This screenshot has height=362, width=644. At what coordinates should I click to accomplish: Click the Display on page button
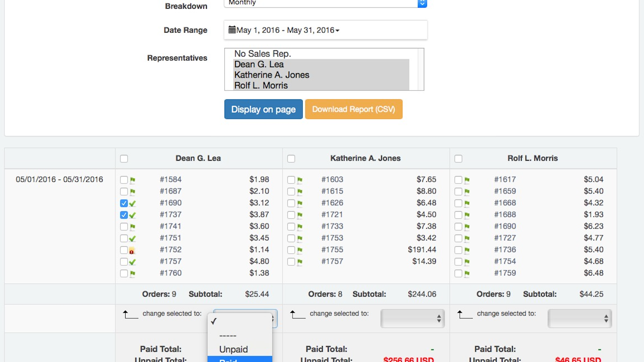(263, 109)
